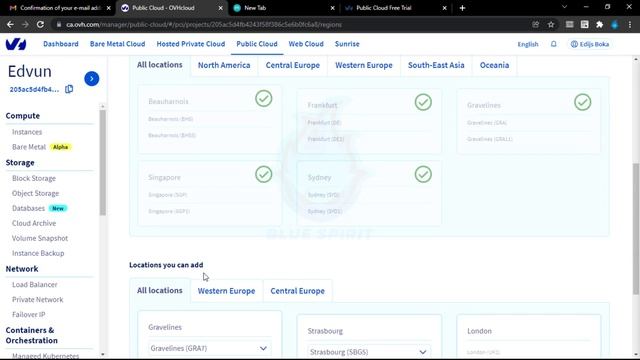Image resolution: width=640 pixels, height=360 pixels.
Task: Open the Web Cloud nav item
Action: 306,44
